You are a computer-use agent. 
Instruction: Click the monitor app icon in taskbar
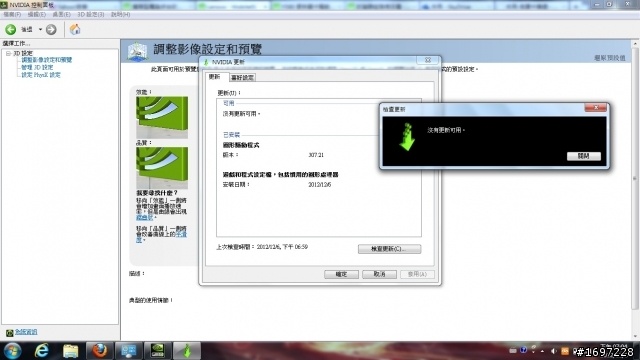129,351
